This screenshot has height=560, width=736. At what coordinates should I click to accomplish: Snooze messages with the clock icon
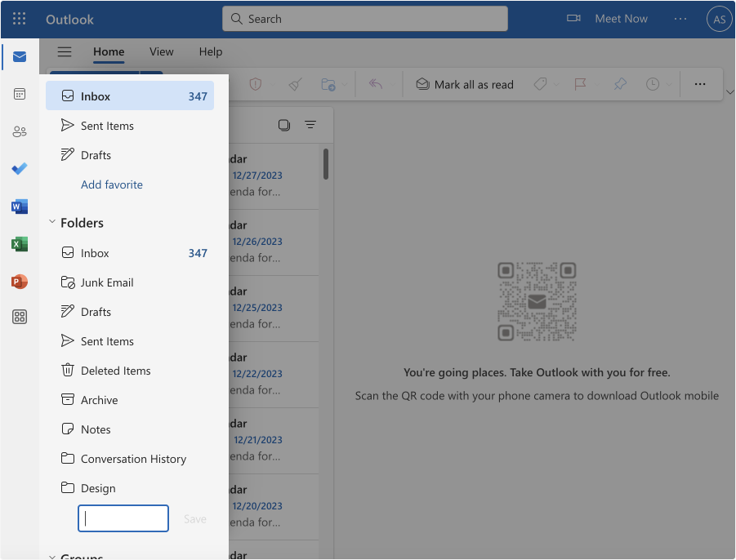[x=653, y=83]
